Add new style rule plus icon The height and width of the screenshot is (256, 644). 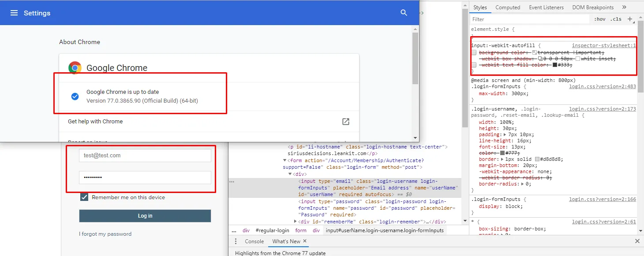[630, 19]
